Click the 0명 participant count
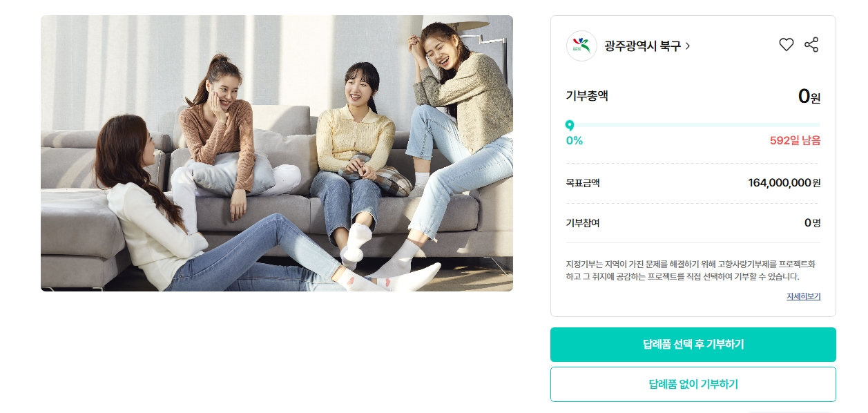 pos(813,223)
